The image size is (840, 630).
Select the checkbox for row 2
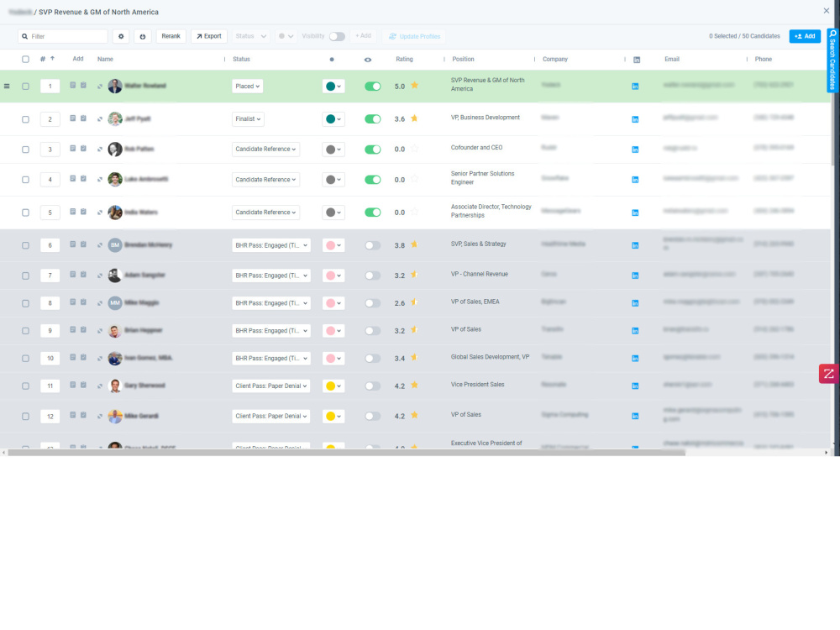click(x=25, y=119)
